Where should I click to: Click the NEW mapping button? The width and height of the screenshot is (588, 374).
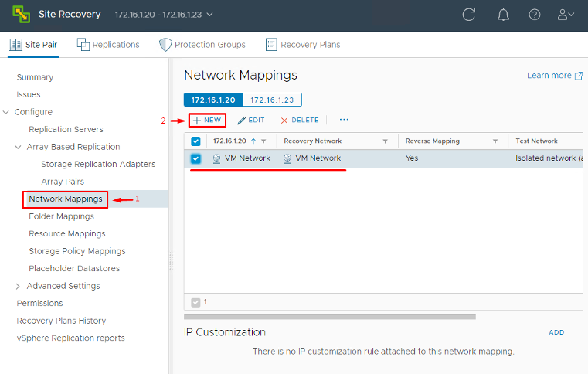207,120
